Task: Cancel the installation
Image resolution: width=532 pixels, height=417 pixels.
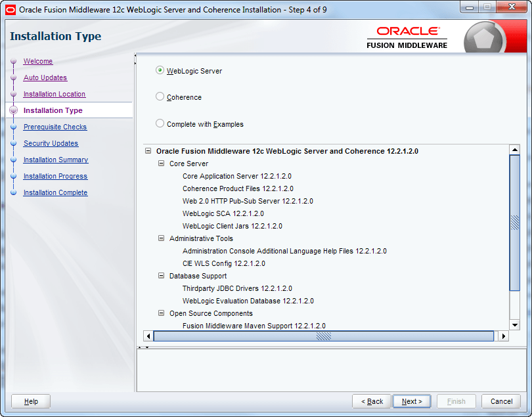Action: [x=501, y=401]
